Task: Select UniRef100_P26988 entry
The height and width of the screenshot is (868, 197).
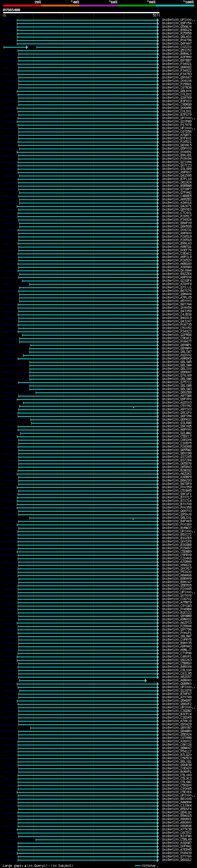Action: 176,447
